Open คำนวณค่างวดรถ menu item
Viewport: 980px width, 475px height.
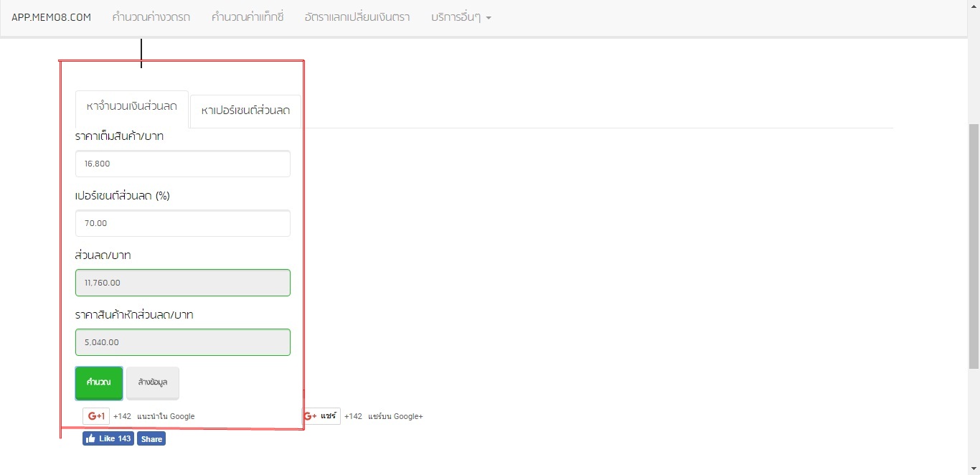tap(151, 17)
